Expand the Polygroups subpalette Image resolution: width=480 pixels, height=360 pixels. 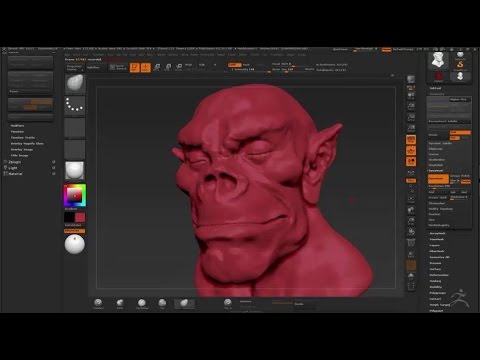click(x=437, y=293)
